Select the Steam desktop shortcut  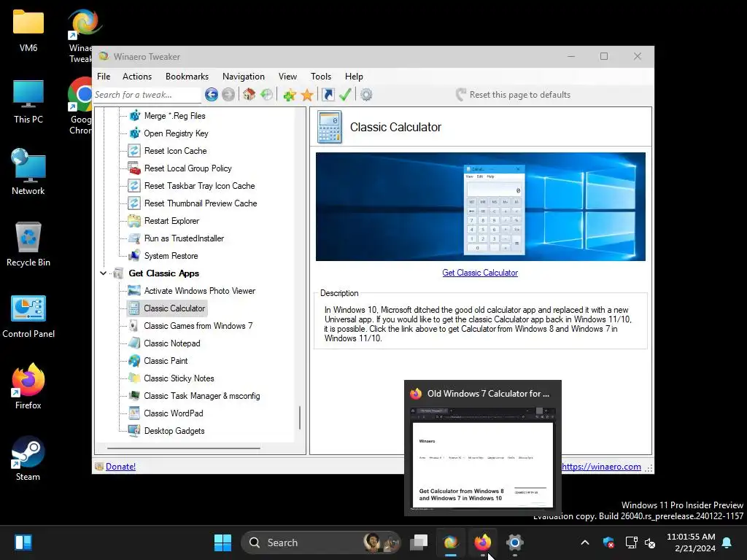[x=28, y=458]
